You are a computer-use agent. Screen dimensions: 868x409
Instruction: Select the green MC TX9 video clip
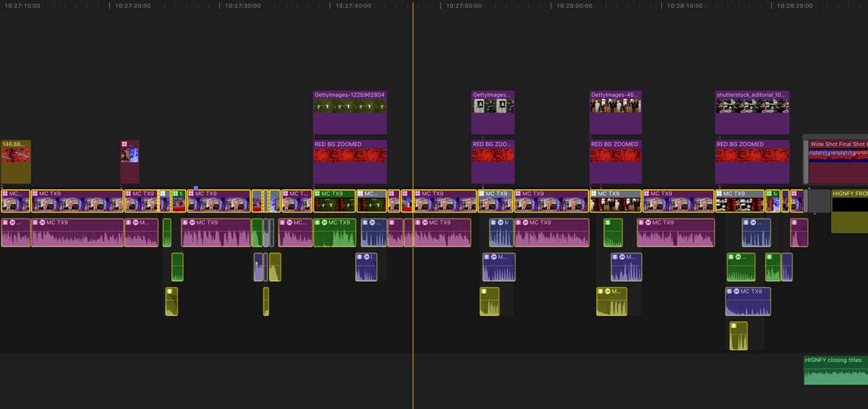coord(334,201)
